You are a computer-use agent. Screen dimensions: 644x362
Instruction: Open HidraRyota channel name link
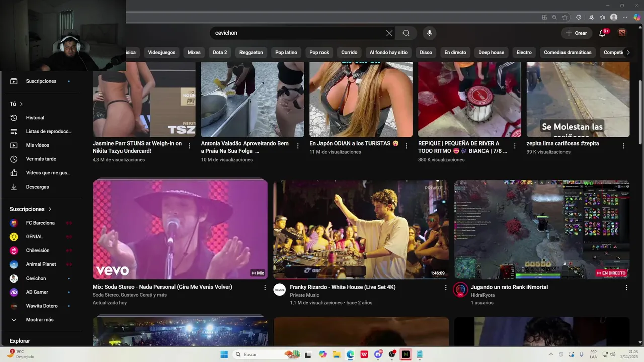click(x=482, y=295)
